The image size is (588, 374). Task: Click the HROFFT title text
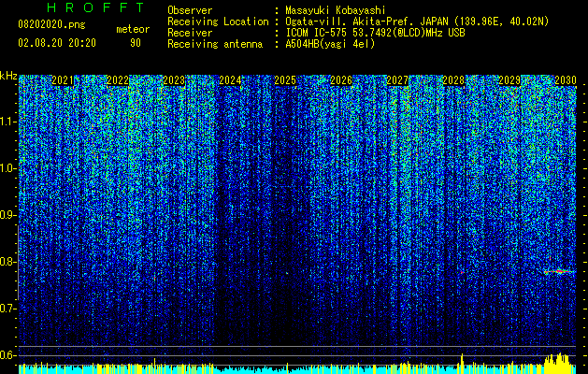(x=96, y=7)
